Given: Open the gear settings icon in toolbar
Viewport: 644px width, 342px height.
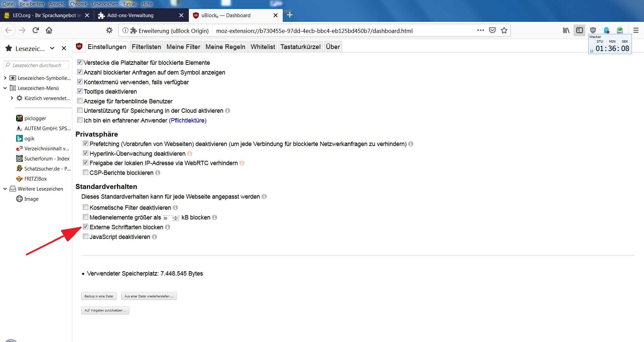Looking at the screenshot, I should (109, 30).
